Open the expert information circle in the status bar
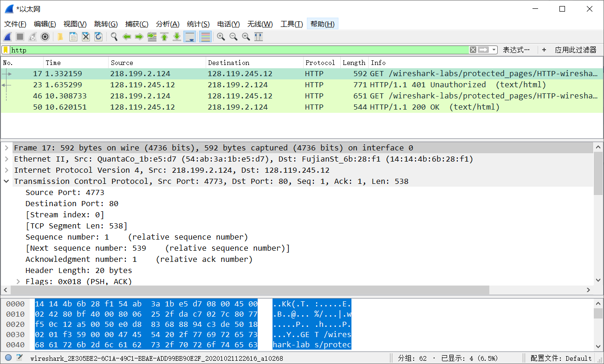The image size is (604, 364). 8,357
